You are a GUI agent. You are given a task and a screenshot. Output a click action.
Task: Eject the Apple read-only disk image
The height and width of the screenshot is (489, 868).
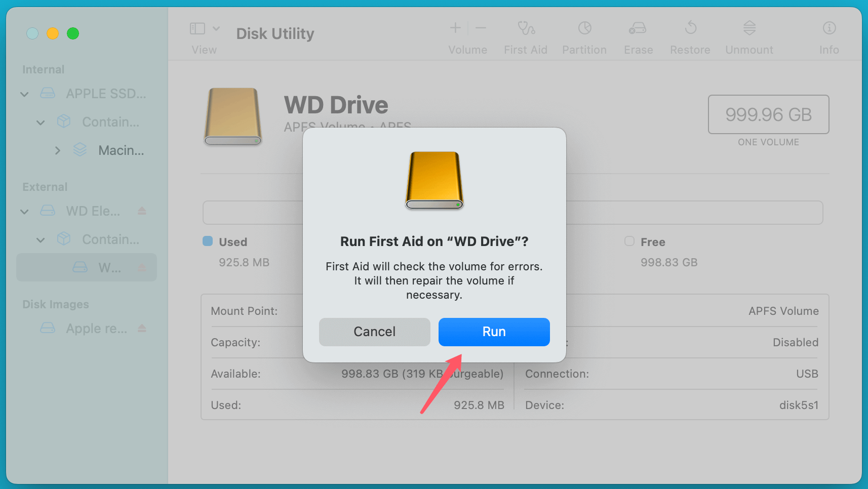click(x=140, y=328)
